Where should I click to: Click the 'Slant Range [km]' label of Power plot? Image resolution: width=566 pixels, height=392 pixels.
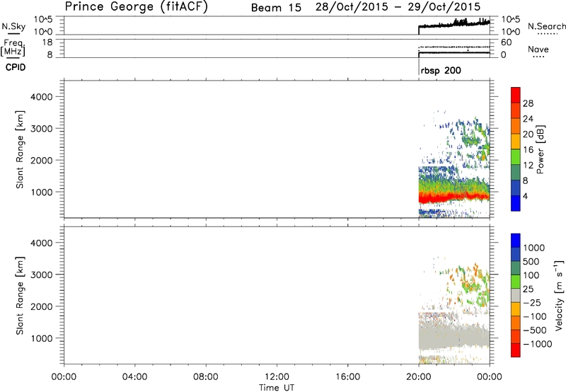[20, 149]
